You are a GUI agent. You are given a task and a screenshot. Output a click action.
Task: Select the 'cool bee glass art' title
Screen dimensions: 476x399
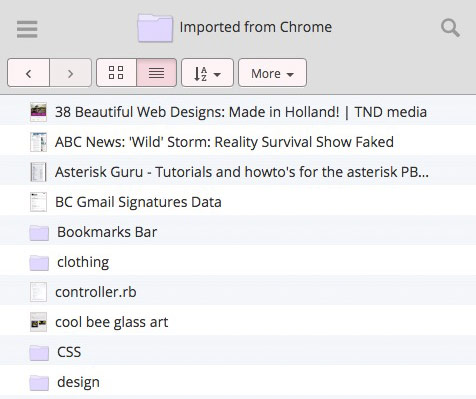pos(112,322)
